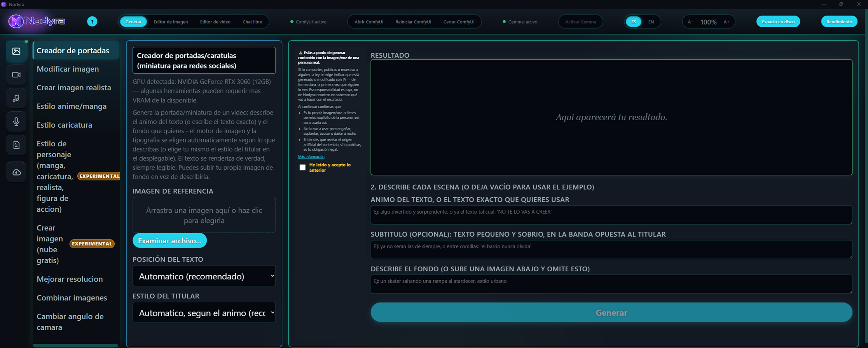Image resolution: width=868 pixels, height=348 pixels.
Task: Open the cloud download sidebar icon
Action: [x=16, y=172]
